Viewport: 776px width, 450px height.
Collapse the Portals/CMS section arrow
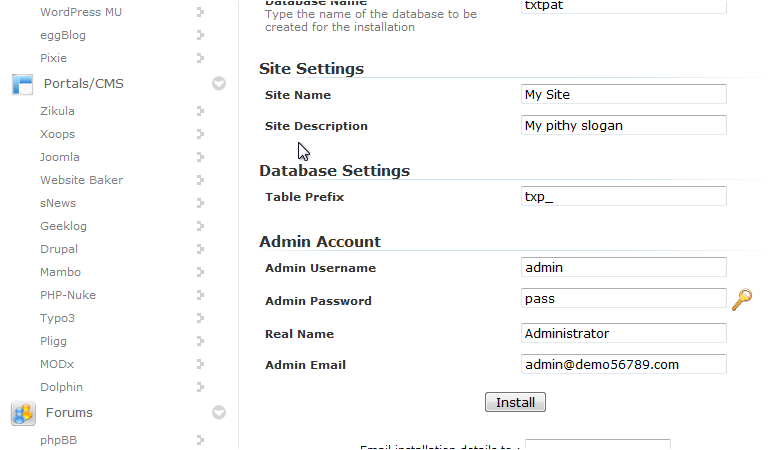[x=219, y=84]
